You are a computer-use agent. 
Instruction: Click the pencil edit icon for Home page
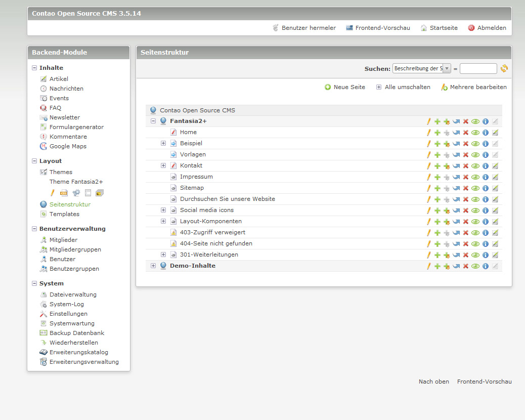(x=428, y=133)
